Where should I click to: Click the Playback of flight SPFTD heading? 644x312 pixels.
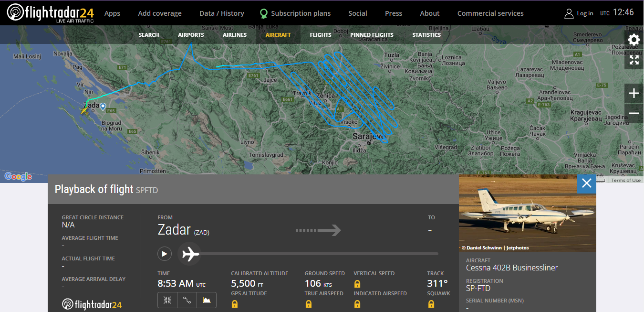pyautogui.click(x=106, y=189)
